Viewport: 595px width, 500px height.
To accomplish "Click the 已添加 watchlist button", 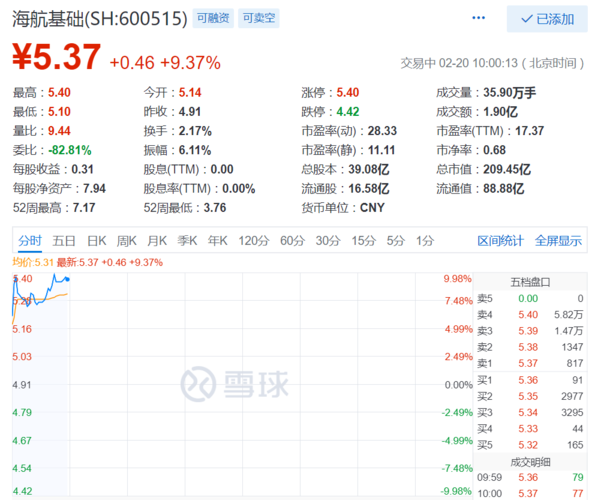I will (x=547, y=19).
